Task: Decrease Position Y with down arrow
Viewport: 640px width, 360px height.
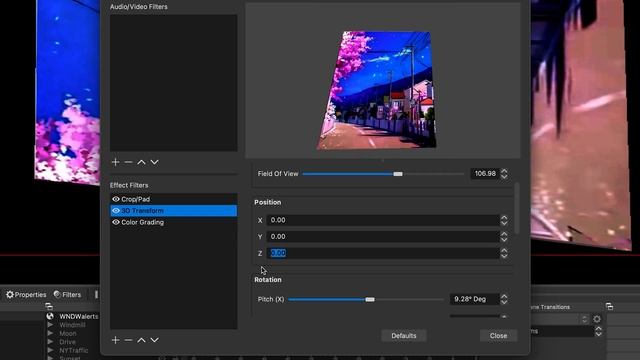Action: (x=504, y=239)
